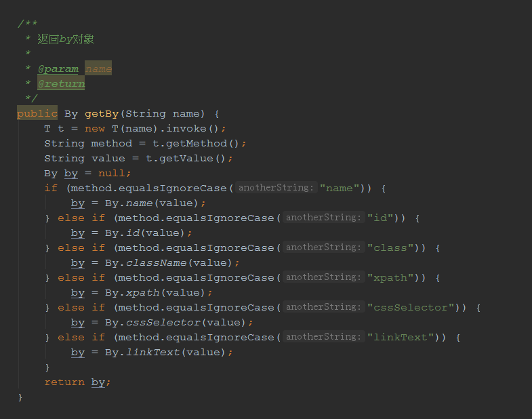Click the anotherString hint before "name" literal
This screenshot has width=532, height=419.
[277, 188]
